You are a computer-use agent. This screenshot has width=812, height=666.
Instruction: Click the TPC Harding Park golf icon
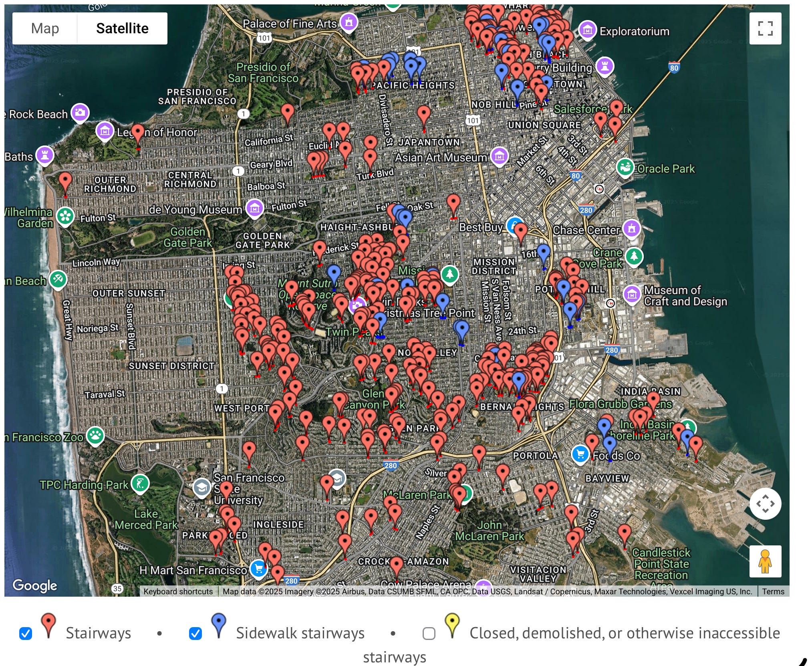[140, 484]
